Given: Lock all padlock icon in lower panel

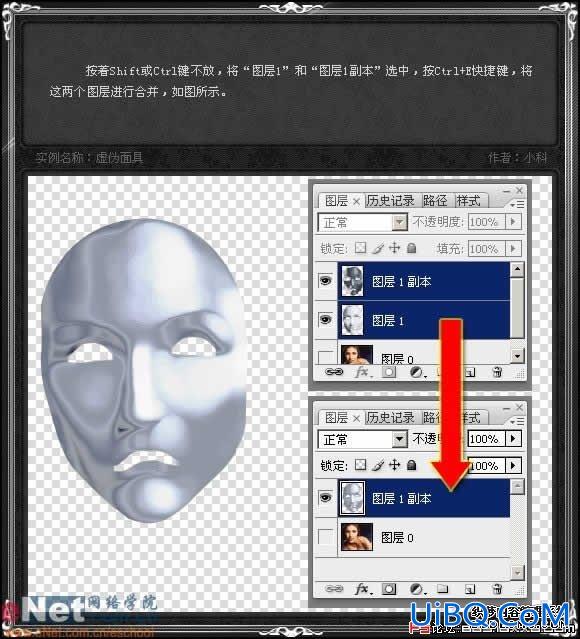Looking at the screenshot, I should coord(412,465).
